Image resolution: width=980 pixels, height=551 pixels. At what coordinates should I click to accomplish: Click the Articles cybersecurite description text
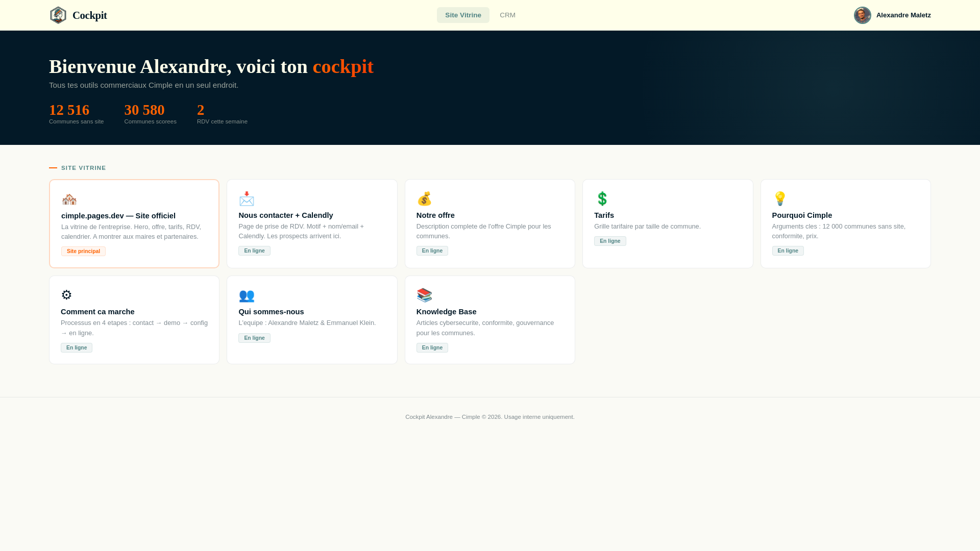[x=485, y=328]
